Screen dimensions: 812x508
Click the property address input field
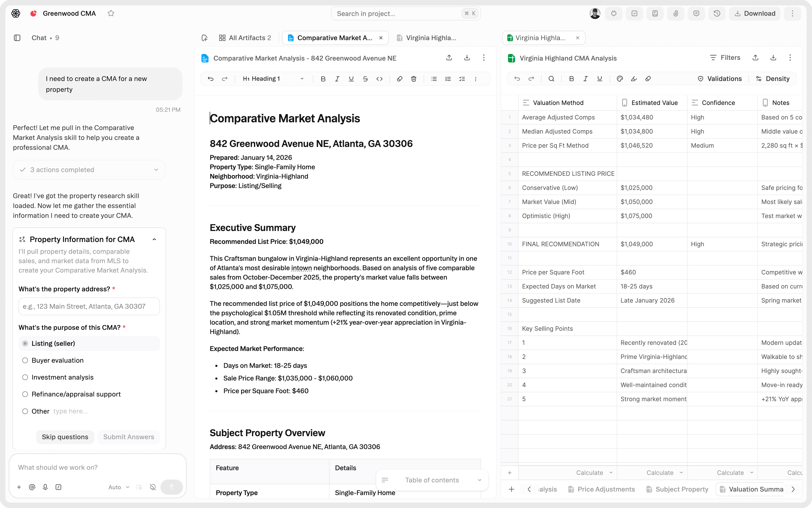pyautogui.click(x=89, y=306)
